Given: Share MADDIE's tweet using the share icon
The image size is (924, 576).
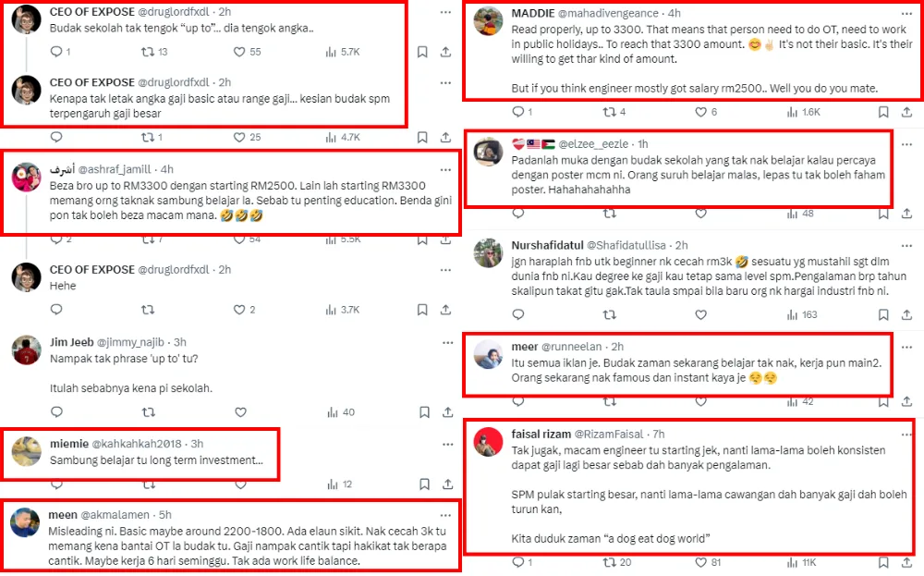Looking at the screenshot, I should point(911,112).
